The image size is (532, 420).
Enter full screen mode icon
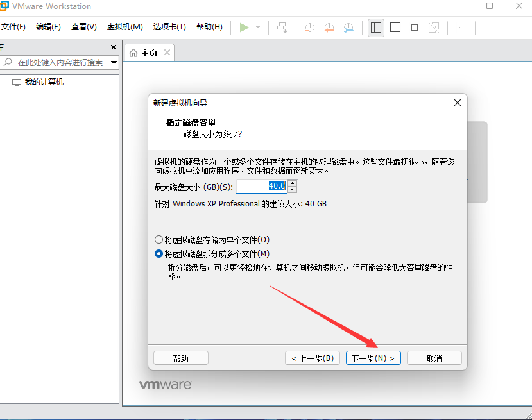[415, 28]
